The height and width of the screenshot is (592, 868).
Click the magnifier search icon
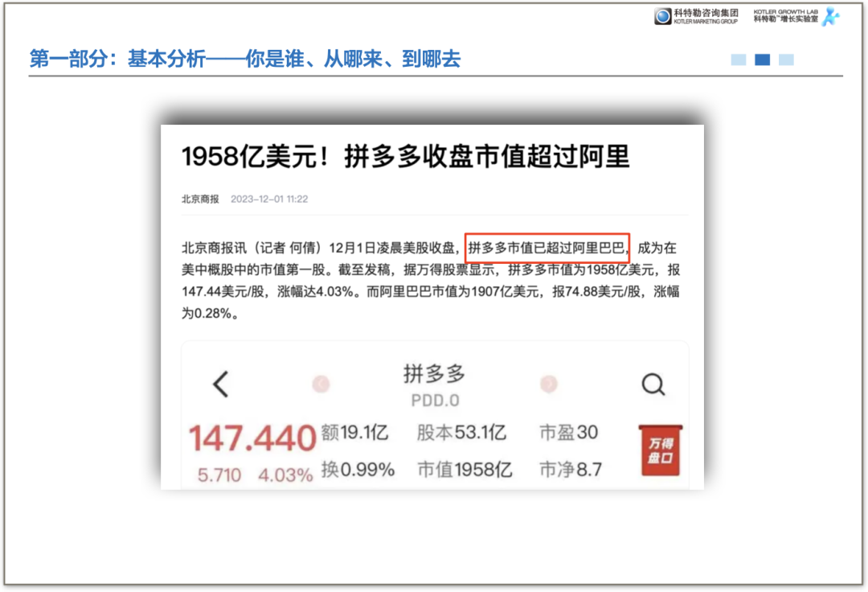click(x=653, y=384)
